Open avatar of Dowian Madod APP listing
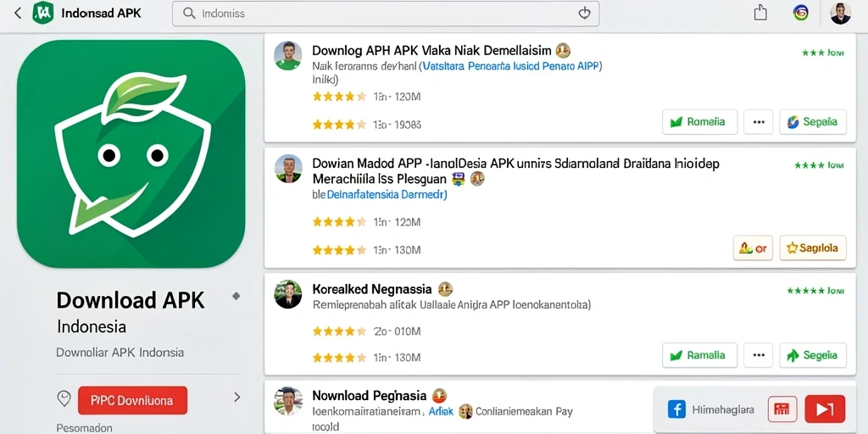Image resolution: width=868 pixels, height=434 pixels. click(288, 169)
